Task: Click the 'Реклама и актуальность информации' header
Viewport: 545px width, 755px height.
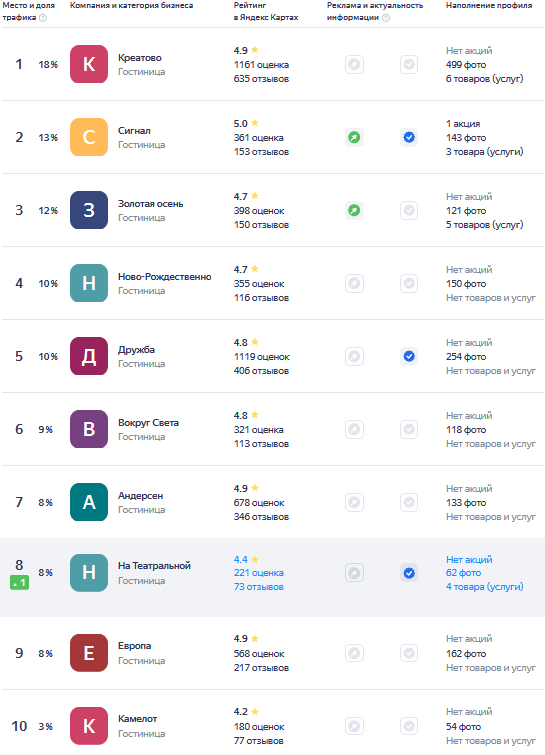Action: (375, 12)
